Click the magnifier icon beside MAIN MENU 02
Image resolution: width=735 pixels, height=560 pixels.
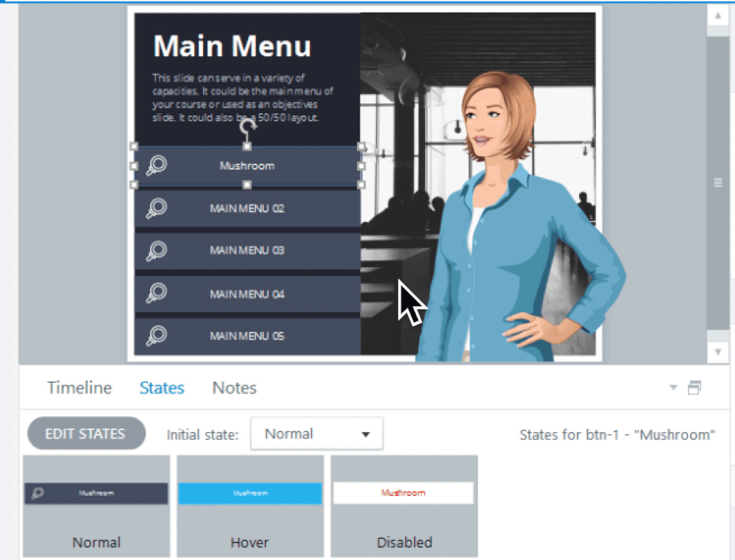(157, 208)
